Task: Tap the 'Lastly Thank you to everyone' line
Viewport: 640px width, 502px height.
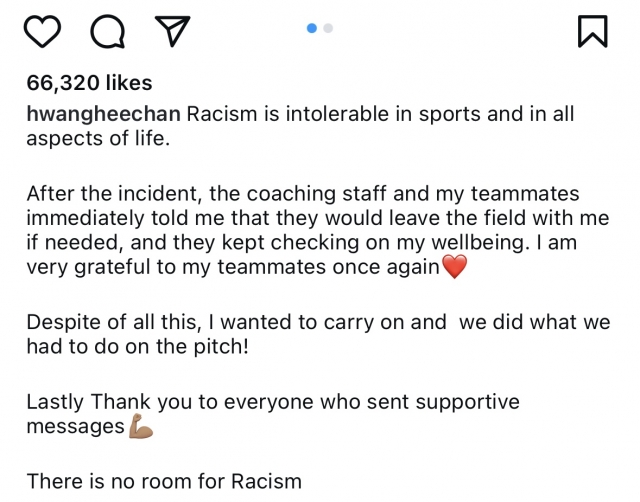Action: 273,402
